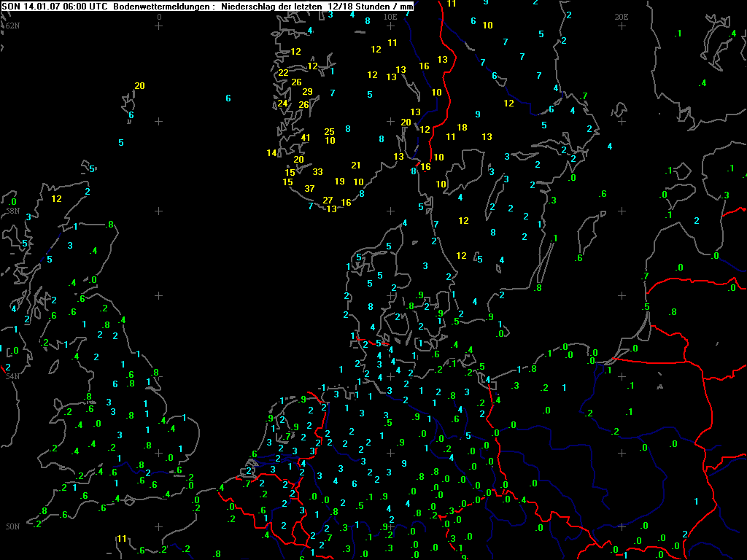Viewport: 747px width, 560px height.
Task: Click the yellow 29 rainfall value
Action: [x=307, y=92]
